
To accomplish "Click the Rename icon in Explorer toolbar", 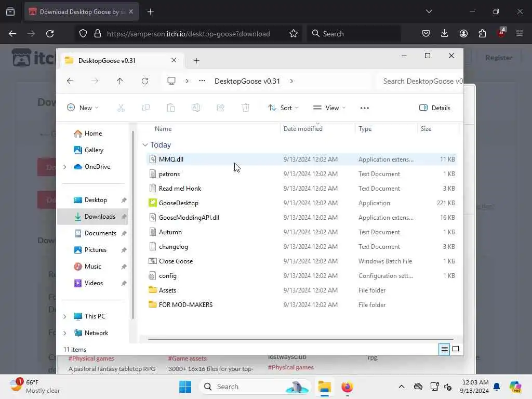I will tap(196, 108).
